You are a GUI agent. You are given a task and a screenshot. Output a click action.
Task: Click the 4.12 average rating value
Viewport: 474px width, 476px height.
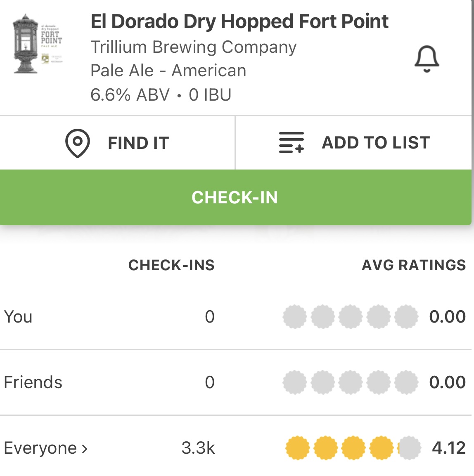click(x=448, y=448)
